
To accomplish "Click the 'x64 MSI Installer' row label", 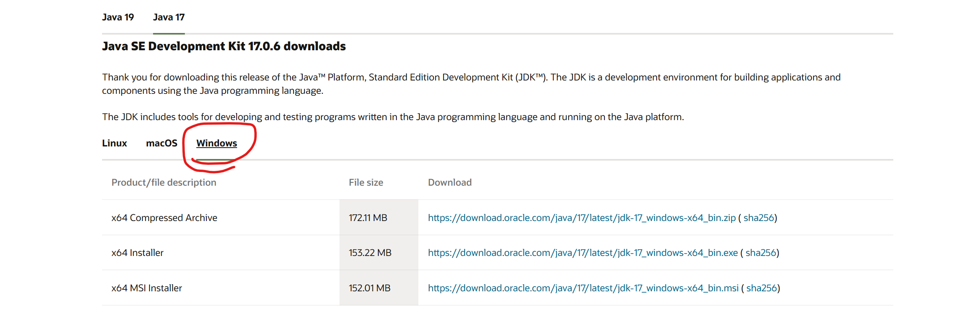I will pos(147,288).
